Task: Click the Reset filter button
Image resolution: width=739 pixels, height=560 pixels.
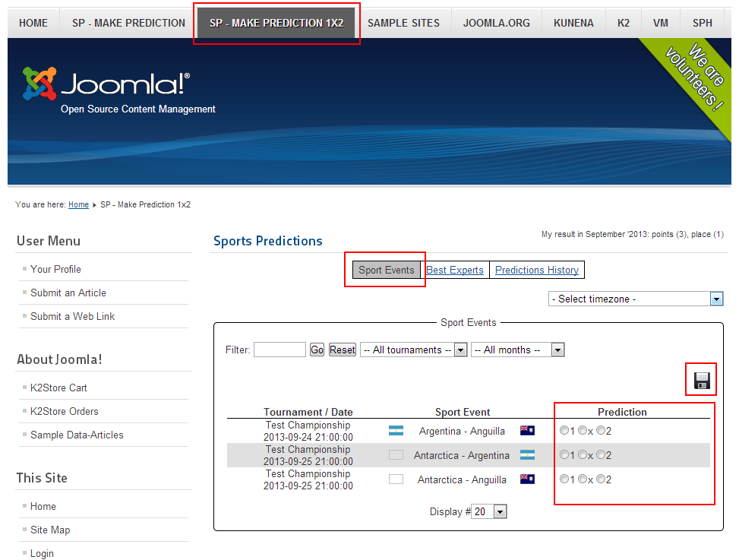Action: tap(343, 350)
